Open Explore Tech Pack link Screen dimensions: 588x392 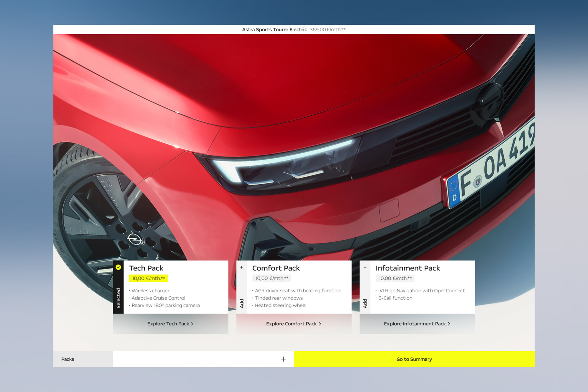(170, 324)
